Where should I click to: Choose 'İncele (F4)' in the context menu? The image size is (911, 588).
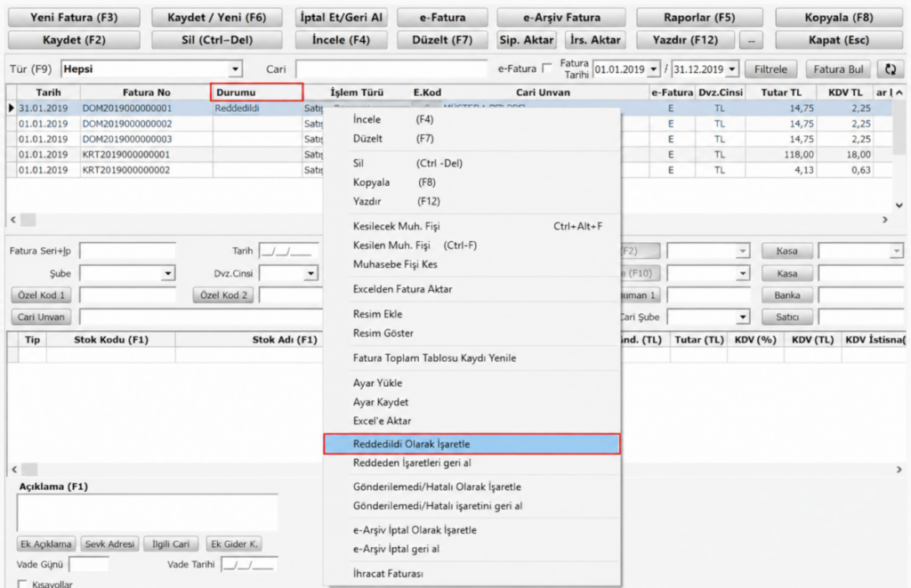[x=393, y=119]
